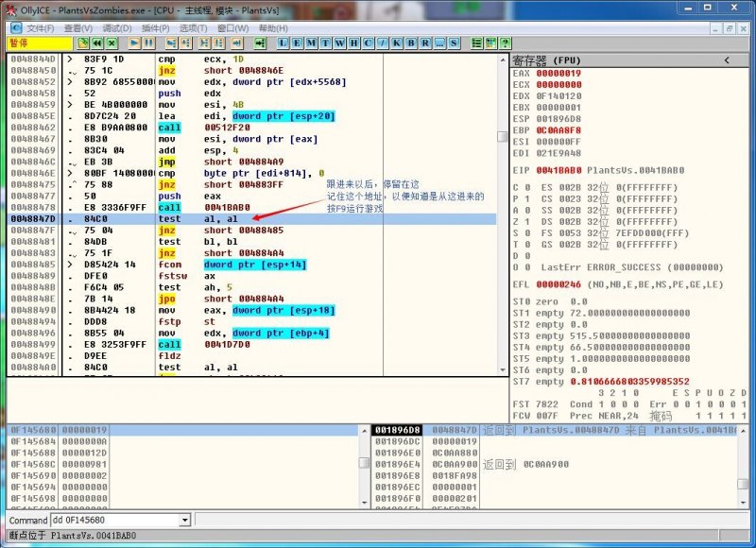The height and width of the screenshot is (548, 756).
Task: Select stack entry 001896D8 return address
Action: [555, 430]
